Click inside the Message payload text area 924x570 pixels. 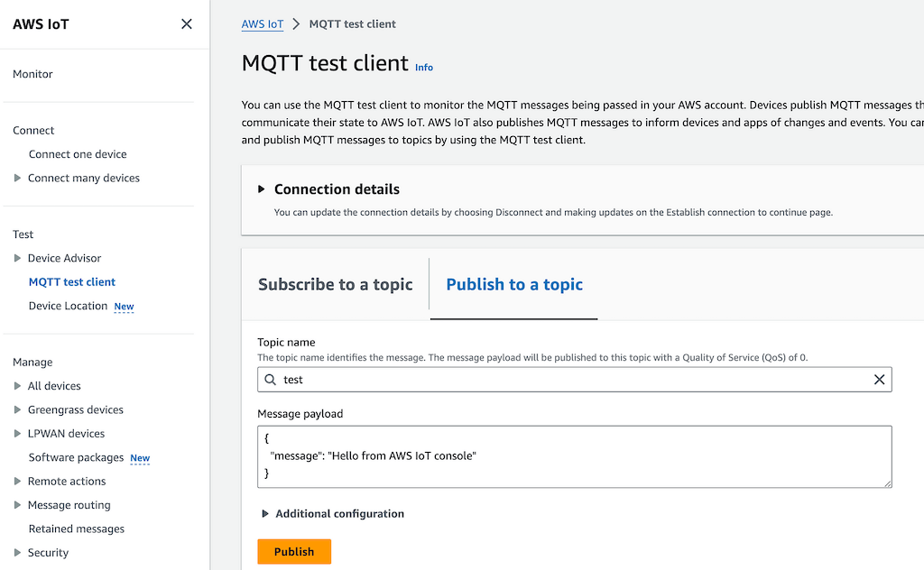click(574, 456)
